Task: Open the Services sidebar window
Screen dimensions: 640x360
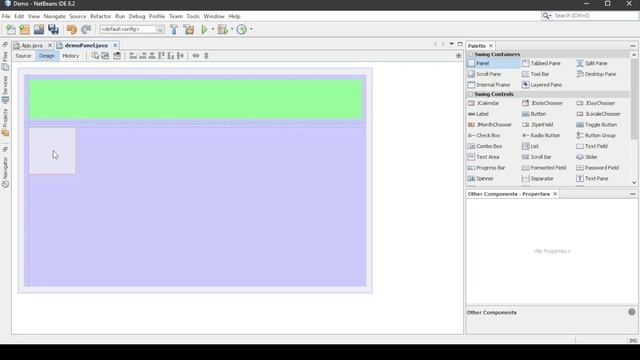Action: (x=5, y=89)
